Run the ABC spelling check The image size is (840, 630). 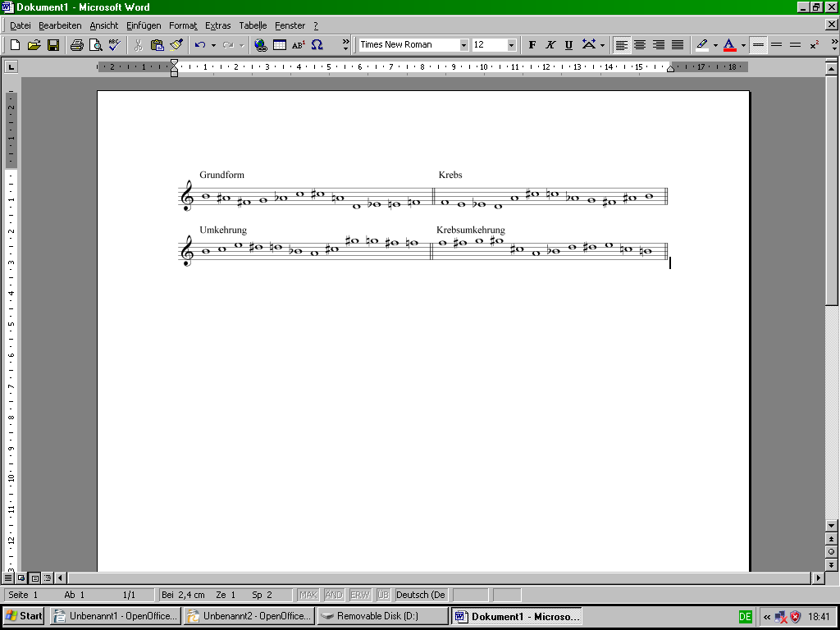tap(114, 45)
